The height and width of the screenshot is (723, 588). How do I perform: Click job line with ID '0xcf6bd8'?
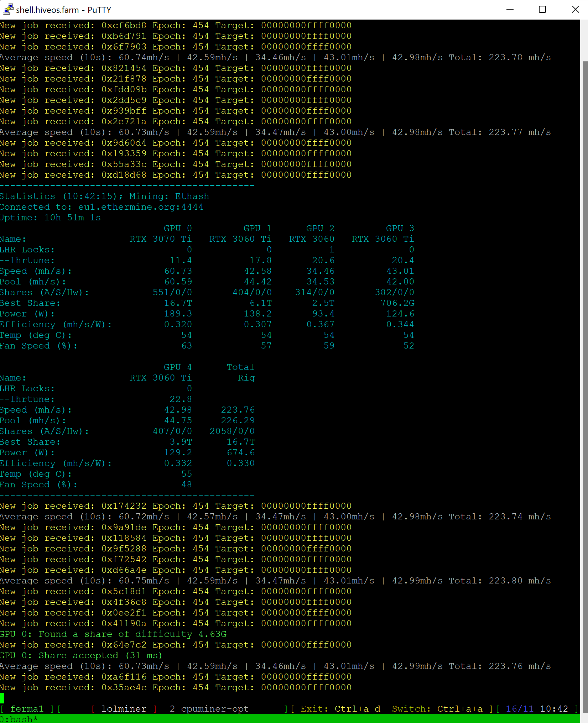pyautogui.click(x=176, y=26)
